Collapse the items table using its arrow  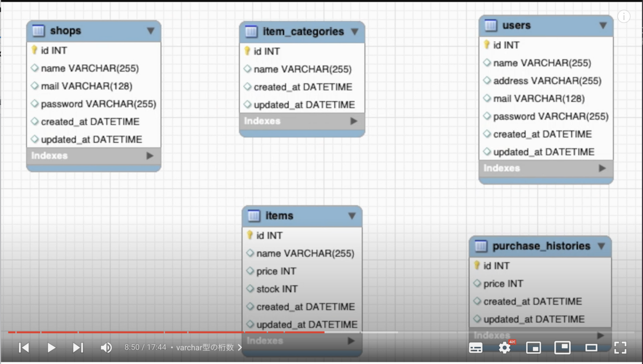click(x=353, y=216)
